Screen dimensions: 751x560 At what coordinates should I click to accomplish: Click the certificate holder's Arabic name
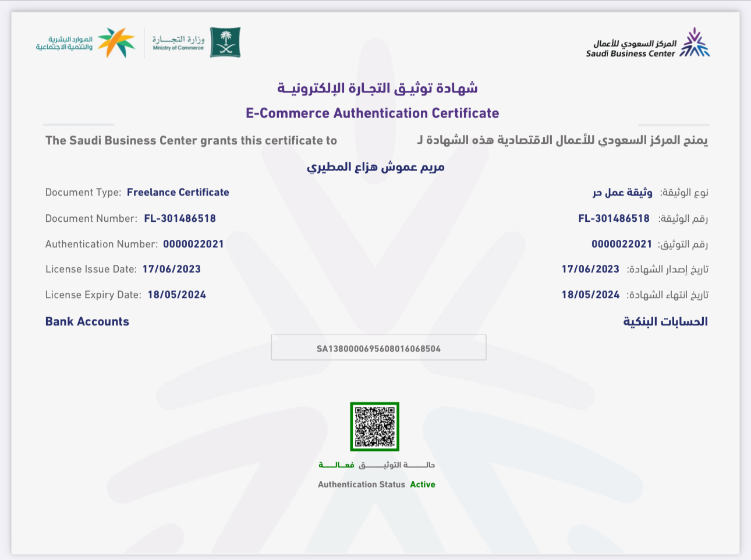pyautogui.click(x=375, y=167)
